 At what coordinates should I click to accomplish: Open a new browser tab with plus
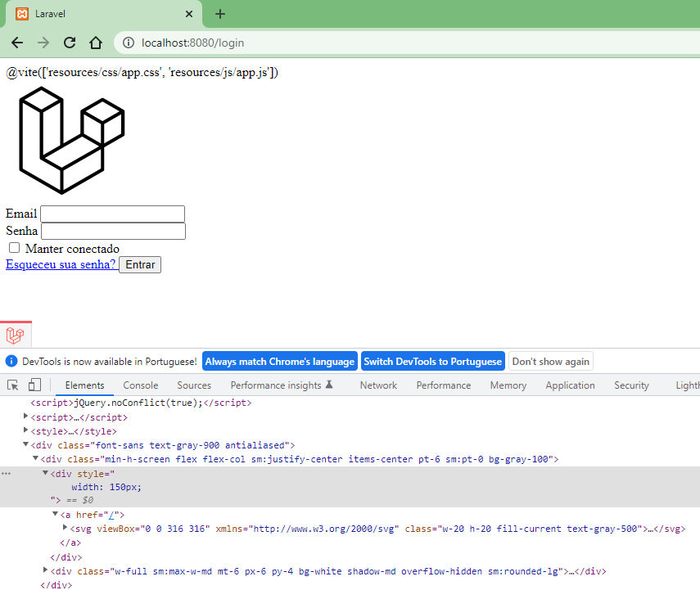click(x=220, y=14)
